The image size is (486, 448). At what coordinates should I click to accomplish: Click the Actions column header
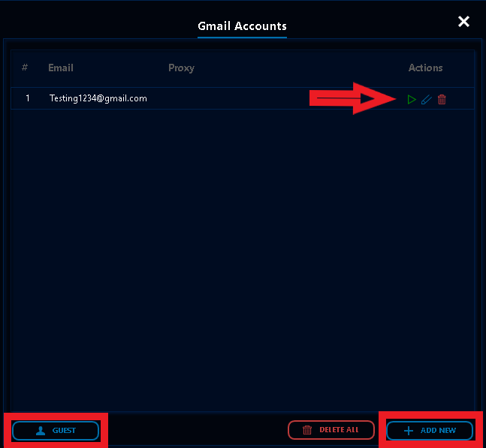425,68
